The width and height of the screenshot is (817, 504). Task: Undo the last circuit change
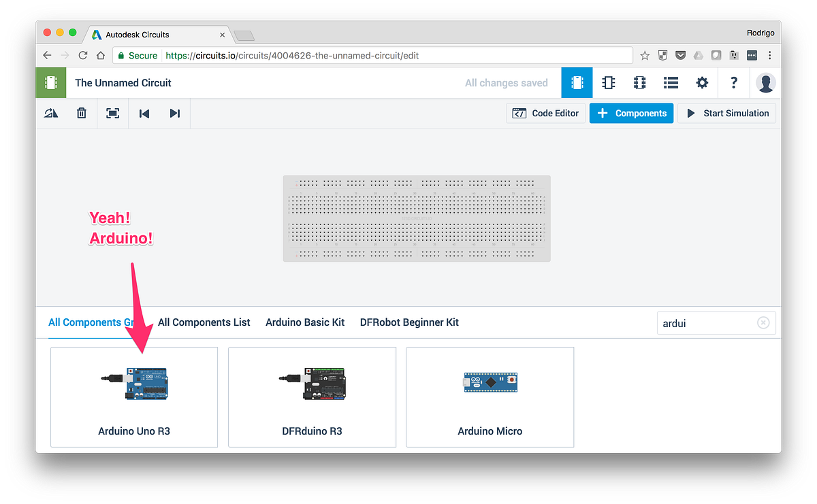click(144, 113)
